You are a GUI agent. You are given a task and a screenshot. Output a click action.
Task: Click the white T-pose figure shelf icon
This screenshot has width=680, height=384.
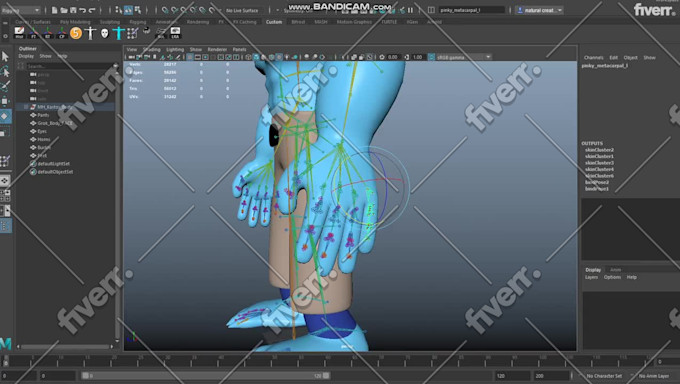tap(90, 33)
